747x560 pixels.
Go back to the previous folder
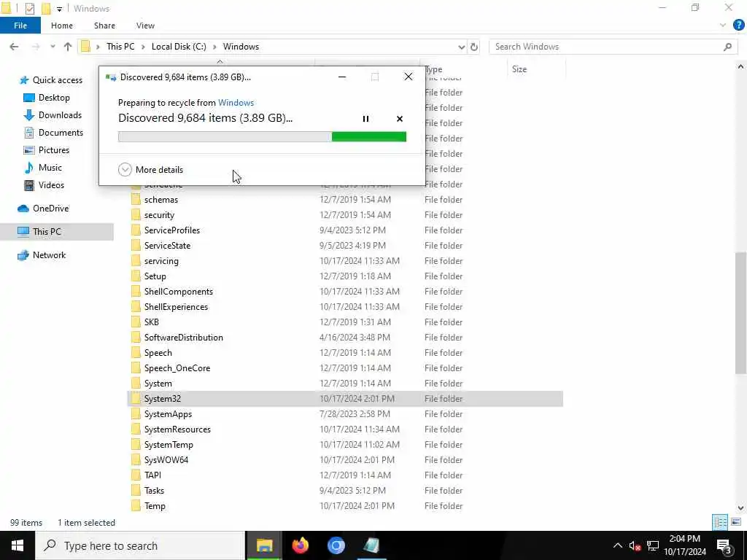14,47
